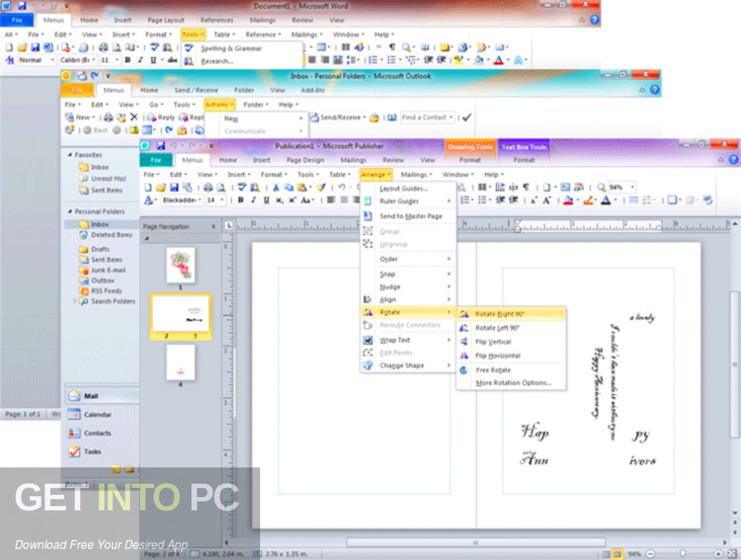741x560 pixels.
Task: Click the Open folder icon in Publisher's toolbar
Action: coord(161,187)
